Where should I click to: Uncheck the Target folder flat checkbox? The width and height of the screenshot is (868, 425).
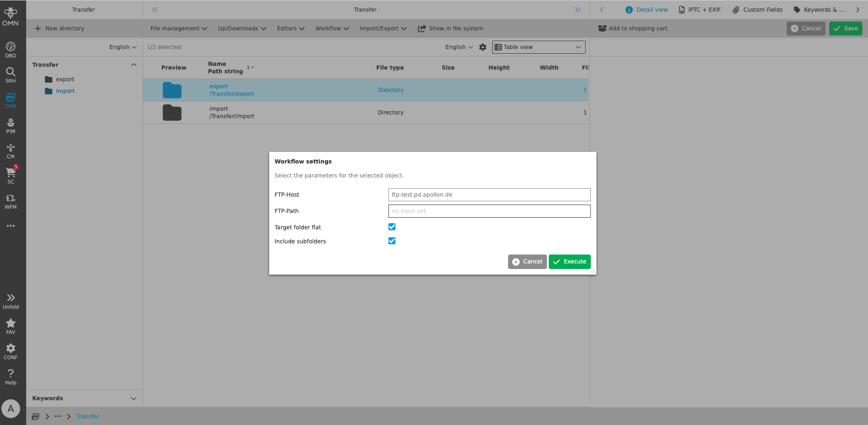(x=392, y=227)
